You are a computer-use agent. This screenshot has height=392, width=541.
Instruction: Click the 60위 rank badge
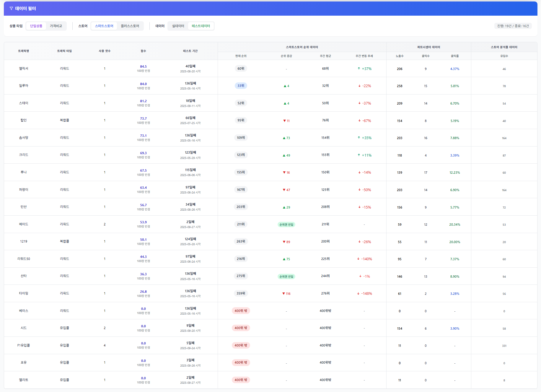241,69
